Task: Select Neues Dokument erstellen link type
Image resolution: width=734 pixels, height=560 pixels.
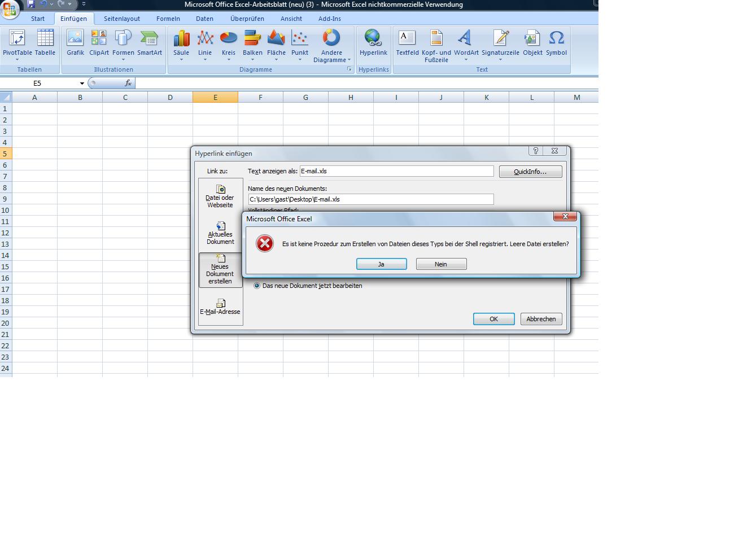Action: [220, 270]
